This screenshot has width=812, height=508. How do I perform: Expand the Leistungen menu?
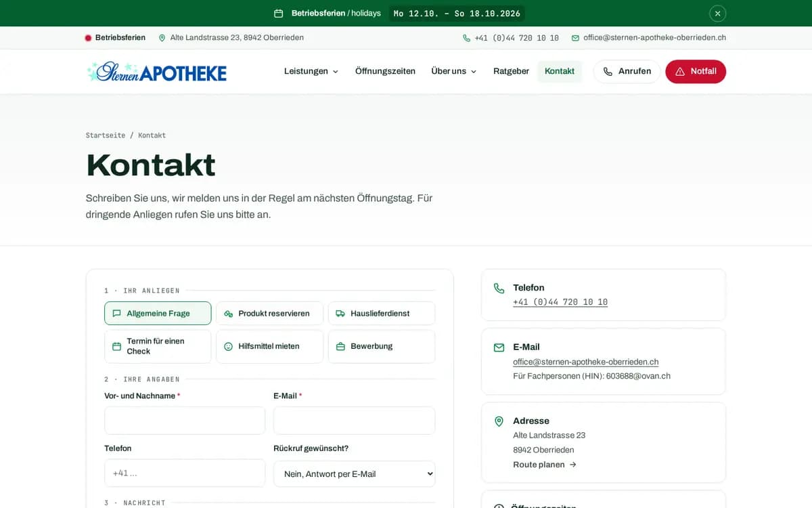tap(311, 71)
